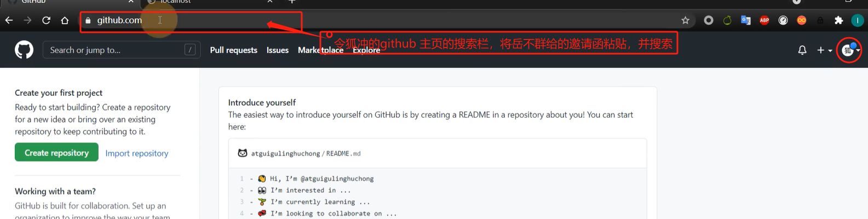Open Pull requests page

coord(234,50)
